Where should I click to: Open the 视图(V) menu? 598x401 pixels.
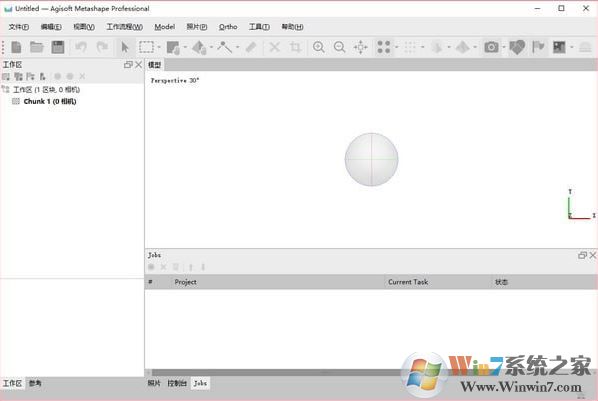click(x=84, y=27)
